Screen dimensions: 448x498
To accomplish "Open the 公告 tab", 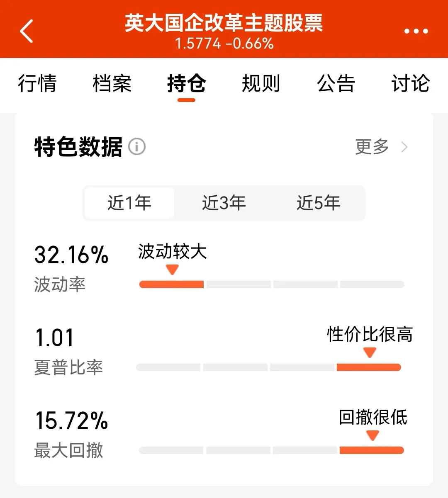I will pos(336,83).
